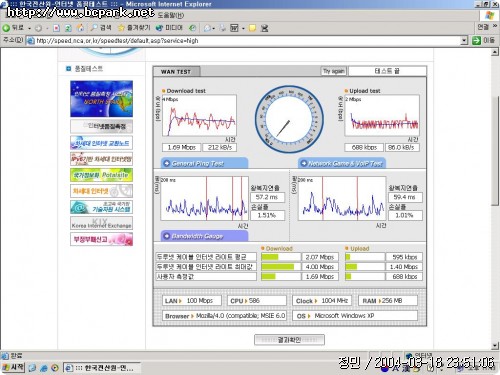Click the 1.51% loss rate value
500x375 pixels.
(267, 215)
